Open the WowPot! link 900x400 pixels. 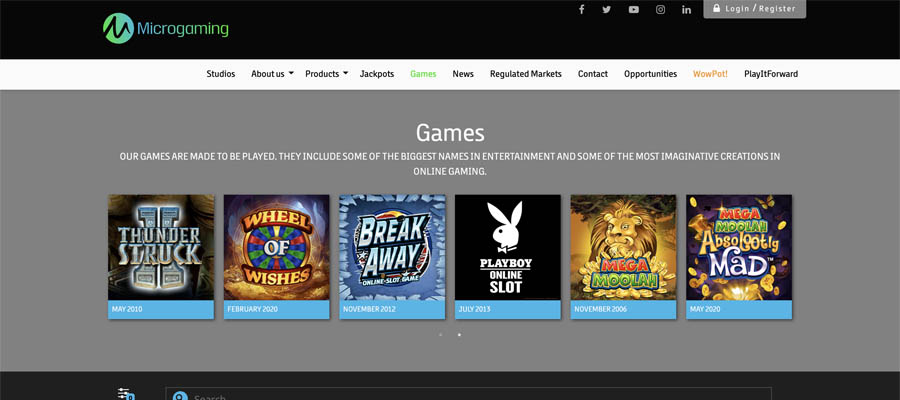(710, 74)
